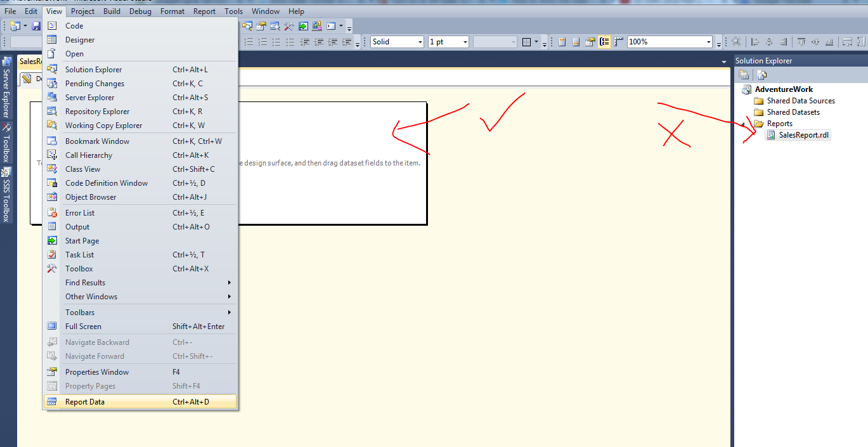Open the Format menu
Image resolution: width=868 pixels, height=447 pixels.
(x=172, y=11)
